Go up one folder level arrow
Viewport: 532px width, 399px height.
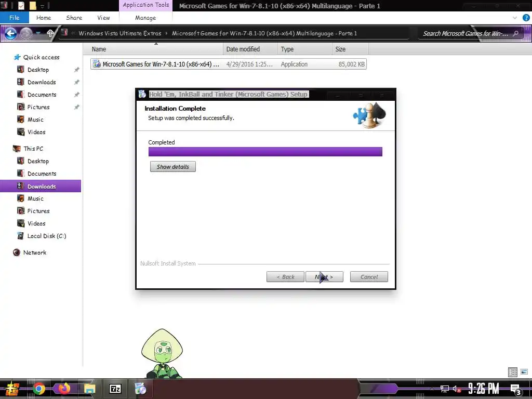(50, 33)
